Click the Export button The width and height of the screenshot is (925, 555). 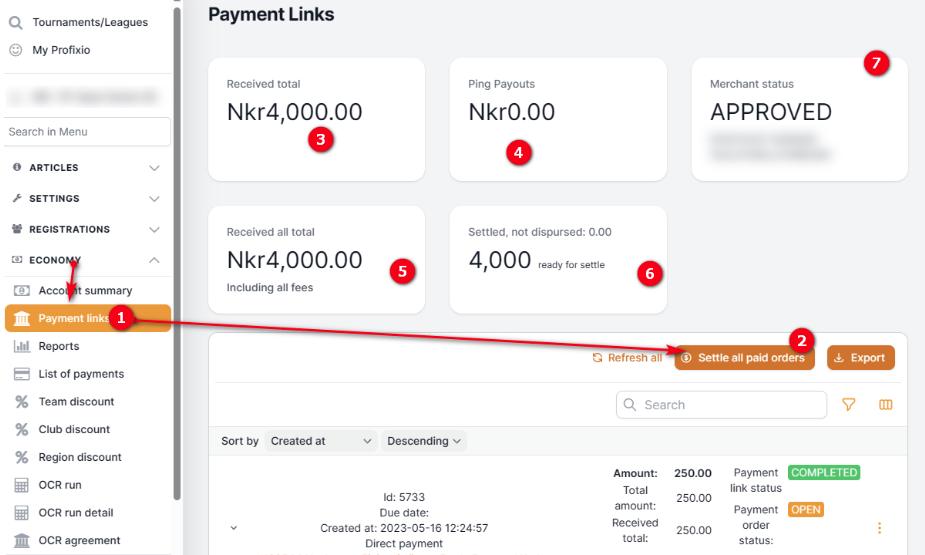coord(860,357)
